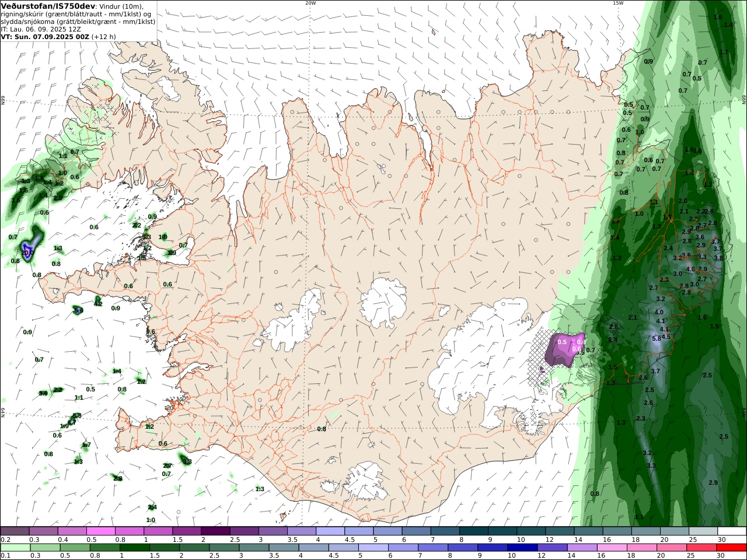Select the pure red 30 rain swatch

(x=731, y=548)
